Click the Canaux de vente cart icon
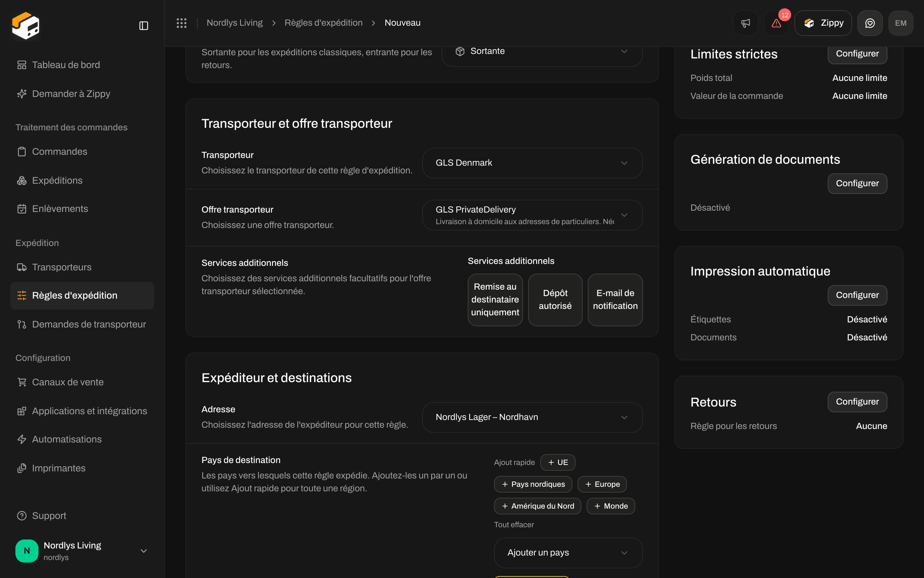924x578 pixels. 22,382
